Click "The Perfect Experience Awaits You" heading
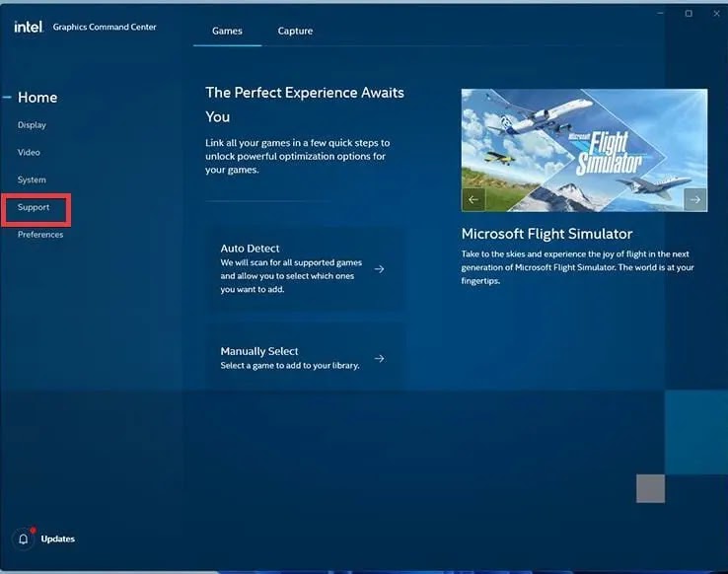Image resolution: width=728 pixels, height=574 pixels. (305, 105)
